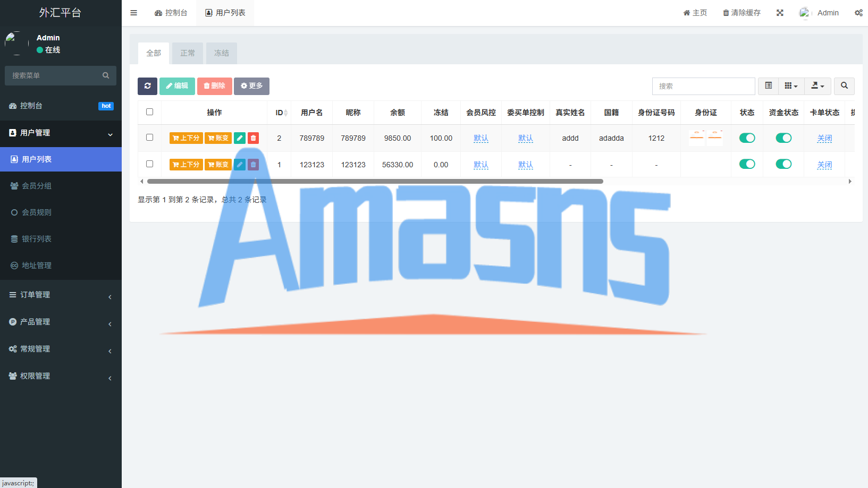This screenshot has width=868, height=488.
Task: Switch to the 全部 tab
Action: tap(154, 53)
